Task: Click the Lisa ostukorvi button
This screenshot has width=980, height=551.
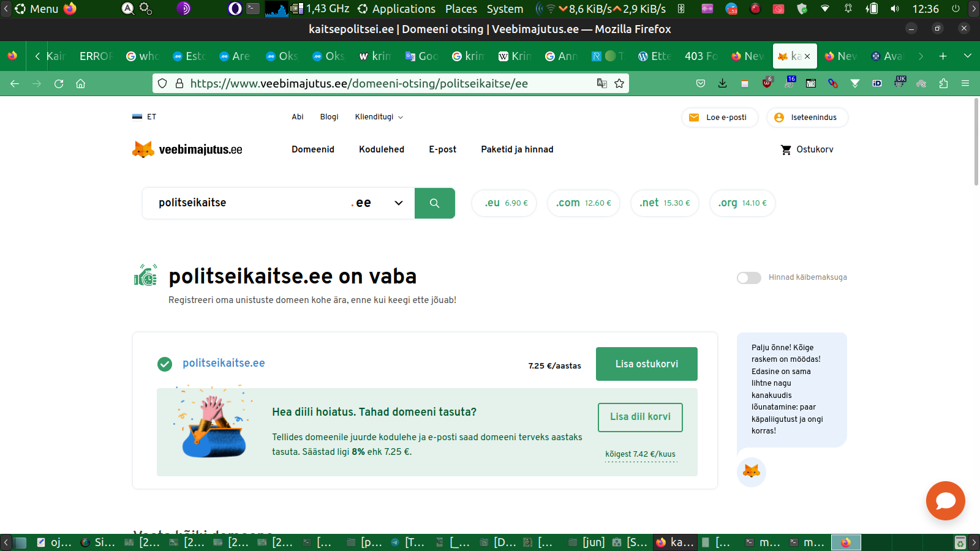Action: click(x=647, y=364)
